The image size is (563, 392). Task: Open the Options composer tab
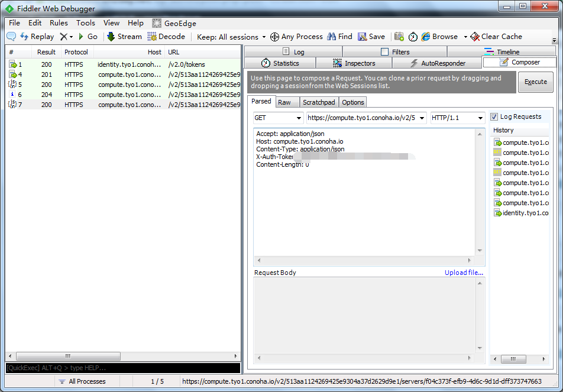[x=352, y=102]
